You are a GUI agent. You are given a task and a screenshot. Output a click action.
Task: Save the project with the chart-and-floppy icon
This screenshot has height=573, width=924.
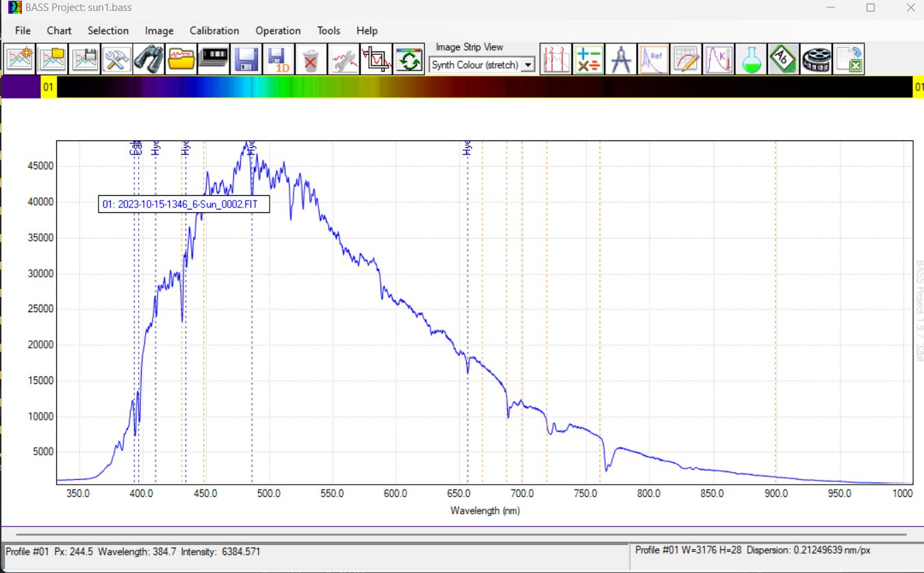click(85, 60)
